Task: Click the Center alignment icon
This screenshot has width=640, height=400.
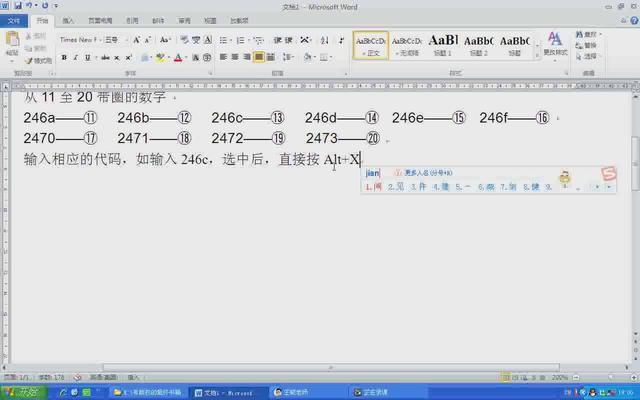Action: tap(235, 57)
